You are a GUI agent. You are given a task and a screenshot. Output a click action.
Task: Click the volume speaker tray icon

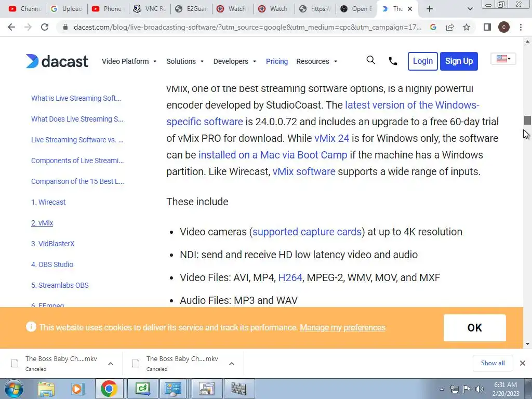pos(479,389)
